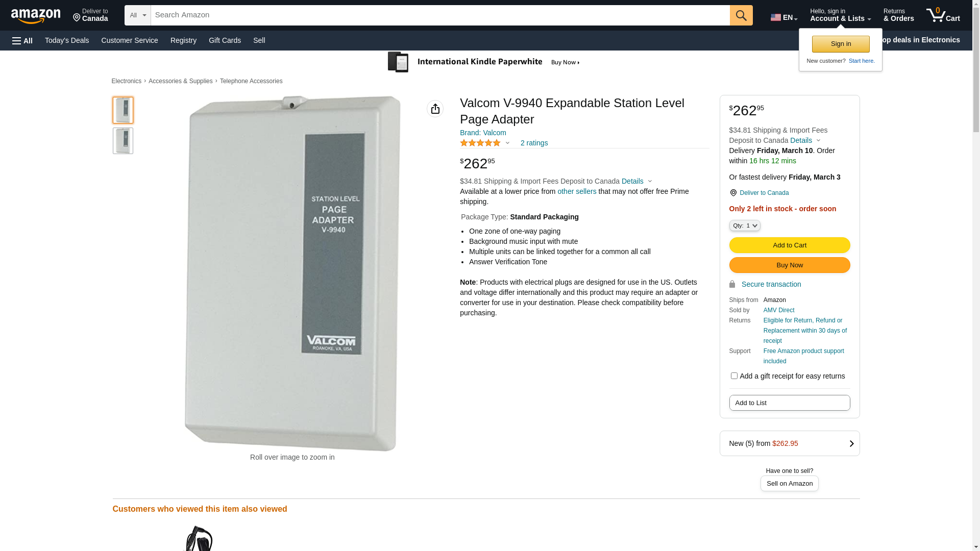980x551 pixels.
Task: Click inside the Search Amazon field
Action: [440, 15]
